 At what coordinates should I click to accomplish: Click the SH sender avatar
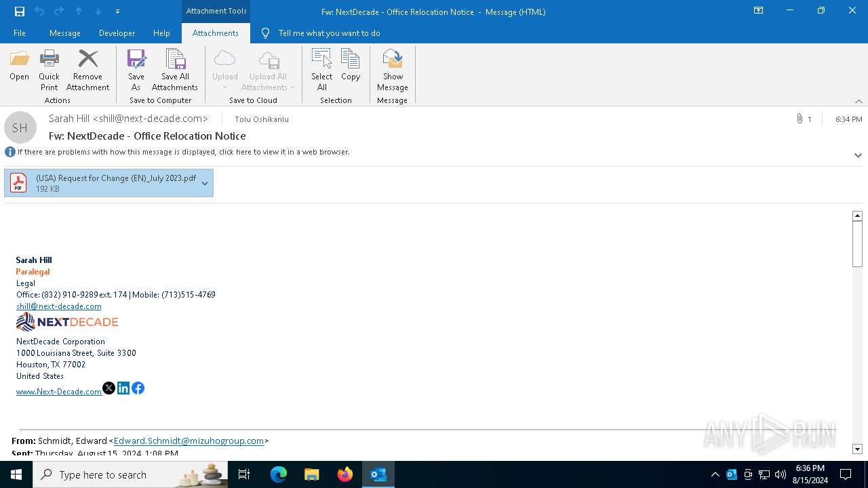point(20,127)
